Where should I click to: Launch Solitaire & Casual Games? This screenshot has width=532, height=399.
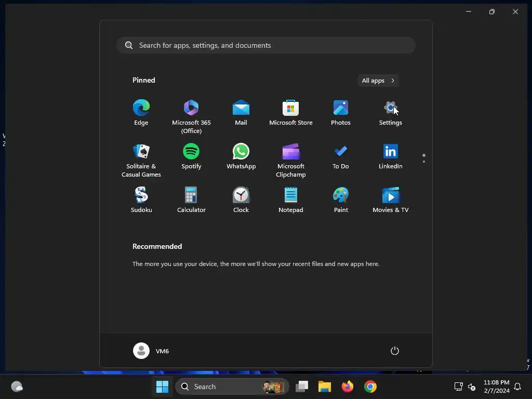[x=141, y=160]
